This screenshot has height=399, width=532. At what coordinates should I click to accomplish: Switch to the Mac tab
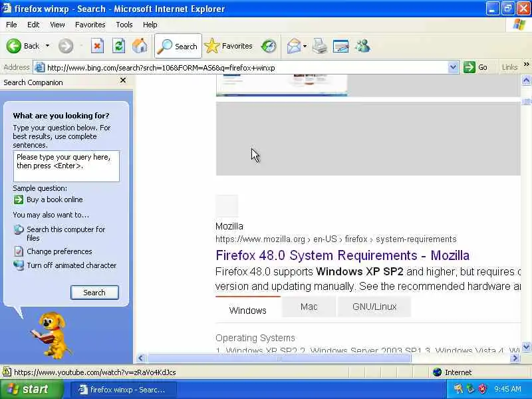pyautogui.click(x=309, y=307)
